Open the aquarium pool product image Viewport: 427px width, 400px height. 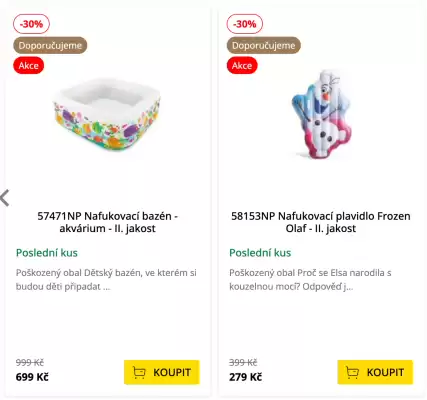[x=107, y=114]
